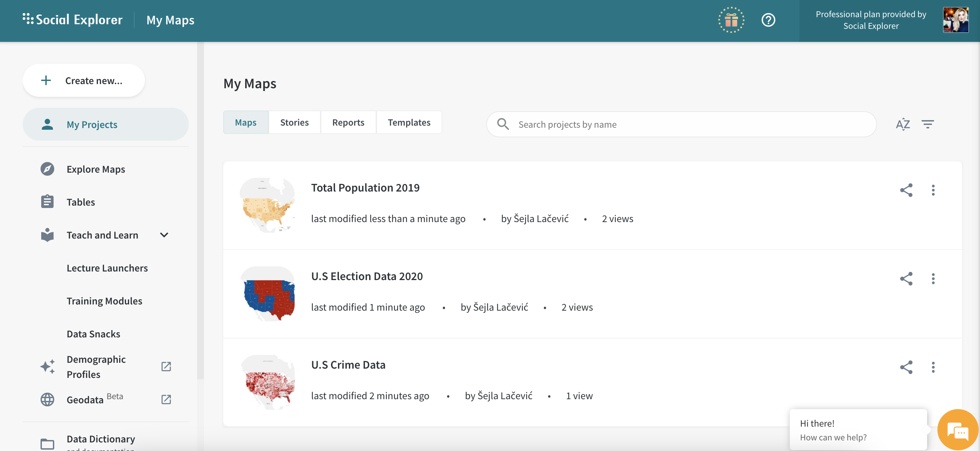Open three-dot menu for U.S Crime Data
980x451 pixels.
pos(933,367)
